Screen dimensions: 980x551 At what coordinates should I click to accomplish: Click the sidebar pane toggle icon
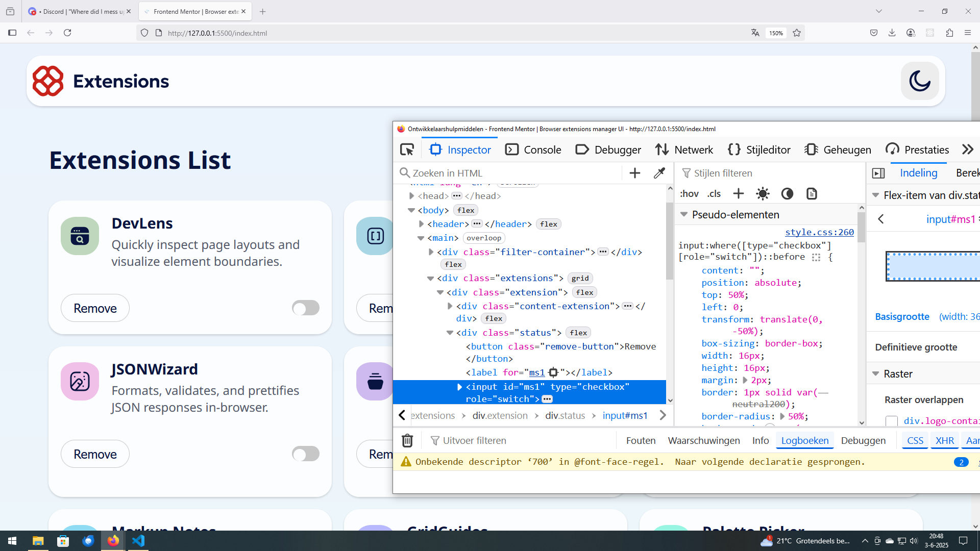(878, 173)
